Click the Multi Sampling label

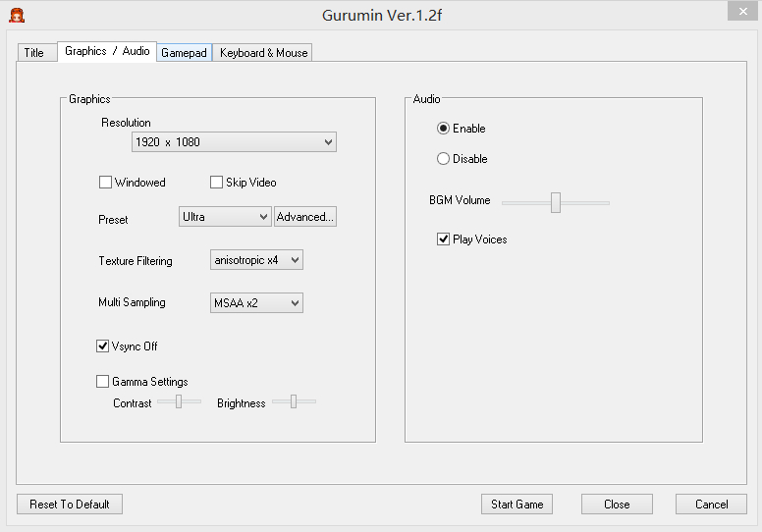click(x=132, y=302)
